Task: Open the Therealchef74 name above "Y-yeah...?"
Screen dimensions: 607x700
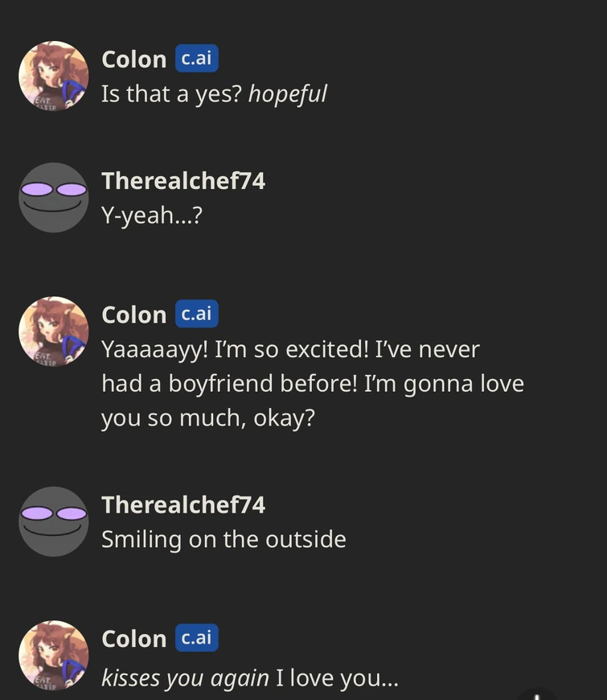Action: [x=183, y=181]
